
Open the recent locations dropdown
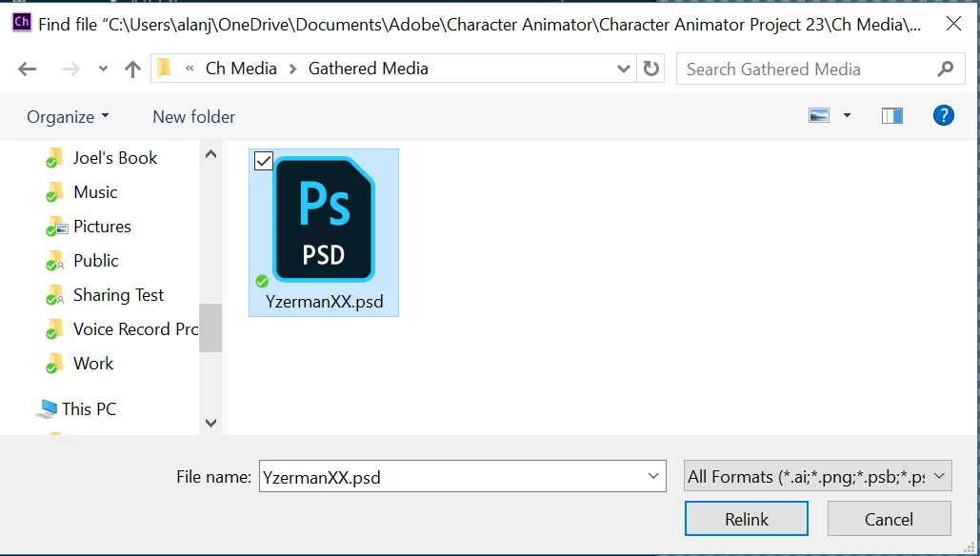103,69
